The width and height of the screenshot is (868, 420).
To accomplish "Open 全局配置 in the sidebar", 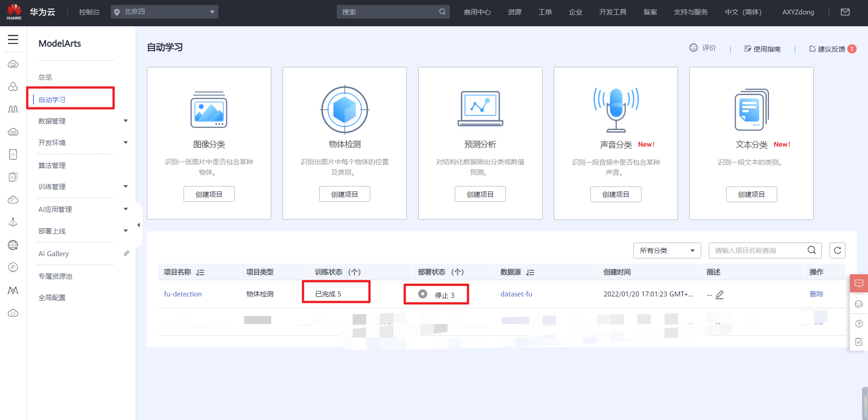I will tap(52, 297).
